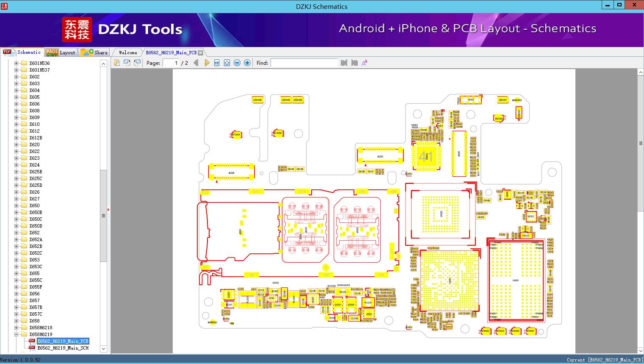Click the PDF icon of E6562_H6219_Main_PCB

[x=32, y=341]
